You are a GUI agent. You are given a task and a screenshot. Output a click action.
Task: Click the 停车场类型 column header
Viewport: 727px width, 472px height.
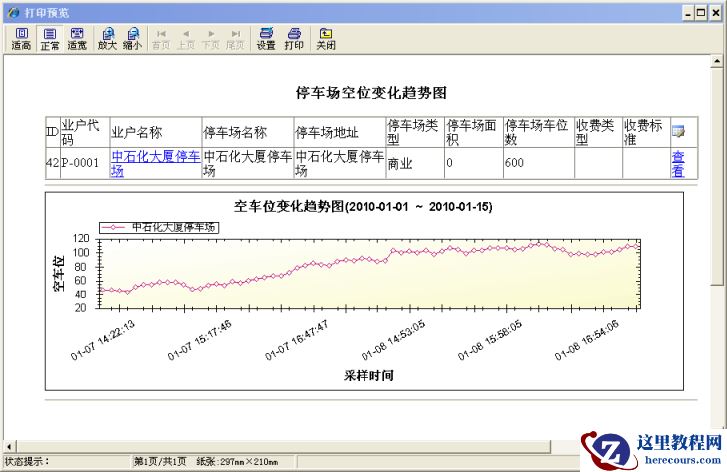coord(415,132)
